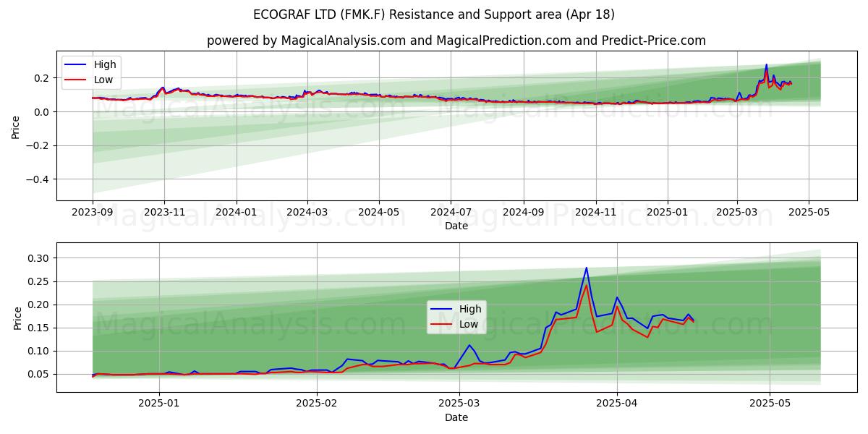Click the 2023-11 tick label
This screenshot has width=868, height=434.
(164, 212)
